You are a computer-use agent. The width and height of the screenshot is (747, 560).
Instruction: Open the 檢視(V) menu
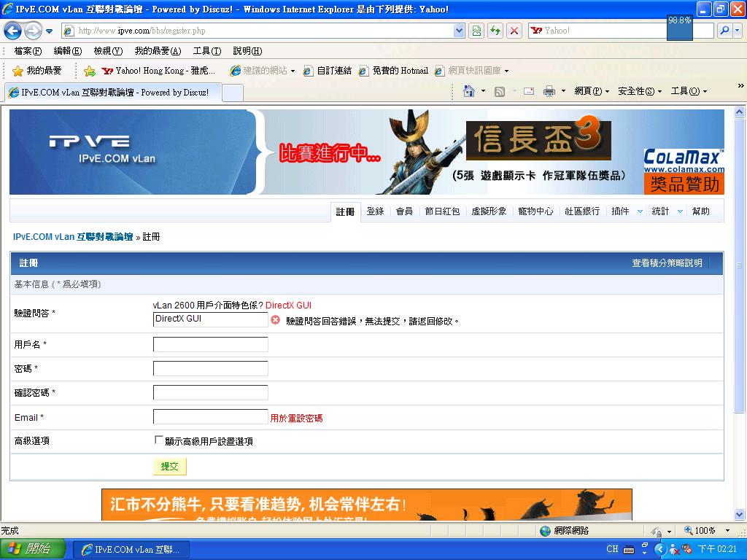coord(108,51)
